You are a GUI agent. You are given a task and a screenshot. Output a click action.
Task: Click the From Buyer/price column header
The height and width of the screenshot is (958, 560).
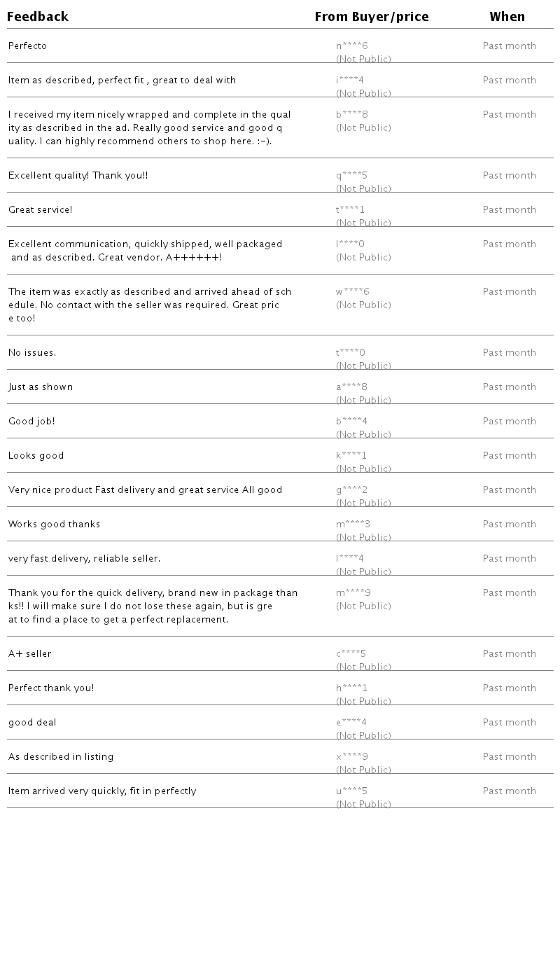pos(371,17)
